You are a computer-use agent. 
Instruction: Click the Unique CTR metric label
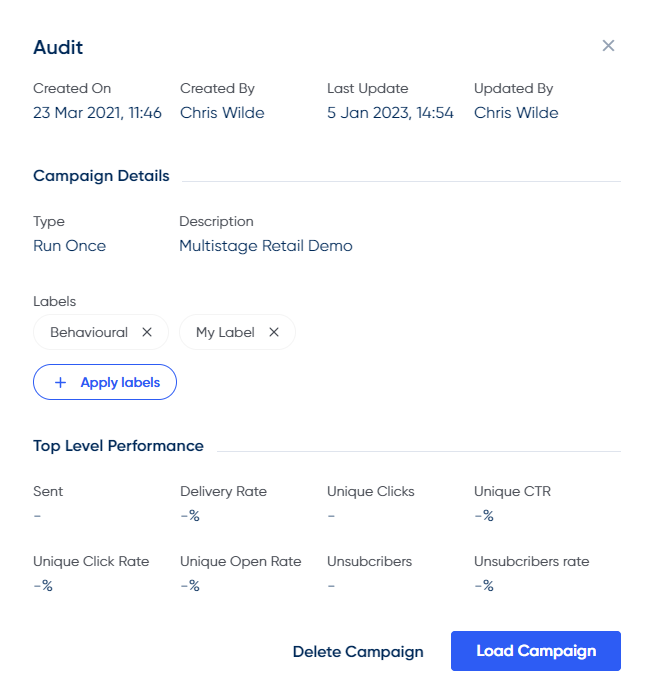(x=512, y=492)
